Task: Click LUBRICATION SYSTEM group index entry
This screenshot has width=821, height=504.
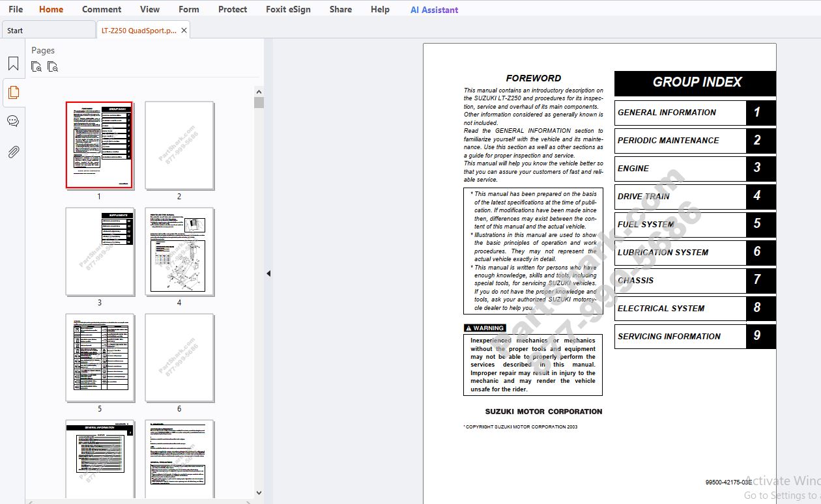Action: [x=695, y=253]
